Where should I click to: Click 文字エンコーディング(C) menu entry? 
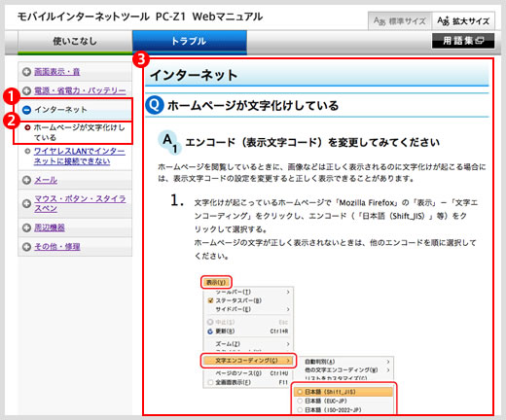248,361
